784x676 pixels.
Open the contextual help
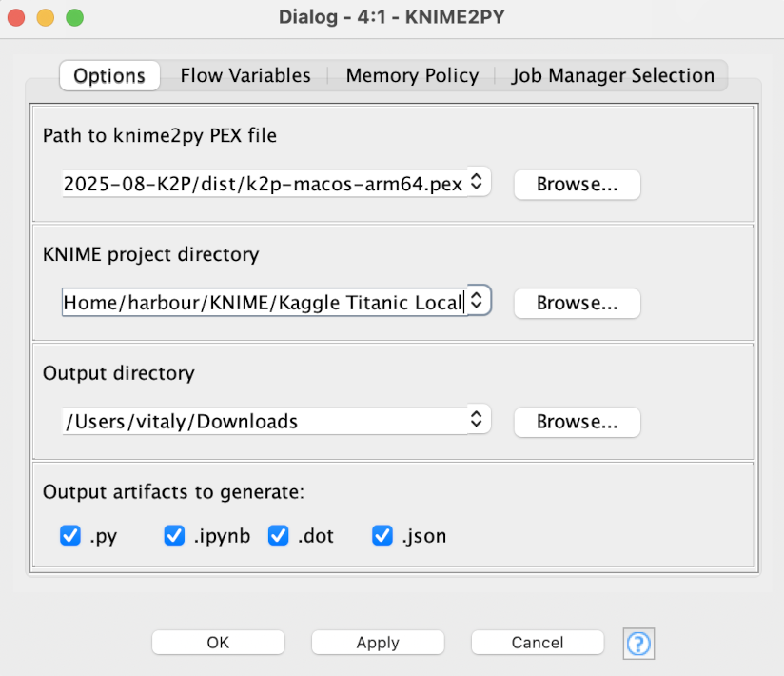tap(638, 644)
